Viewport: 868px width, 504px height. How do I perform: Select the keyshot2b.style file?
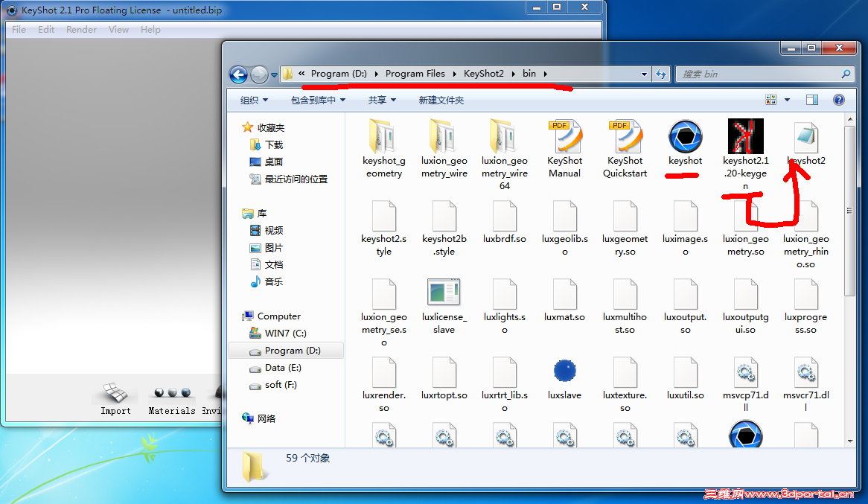point(444,229)
